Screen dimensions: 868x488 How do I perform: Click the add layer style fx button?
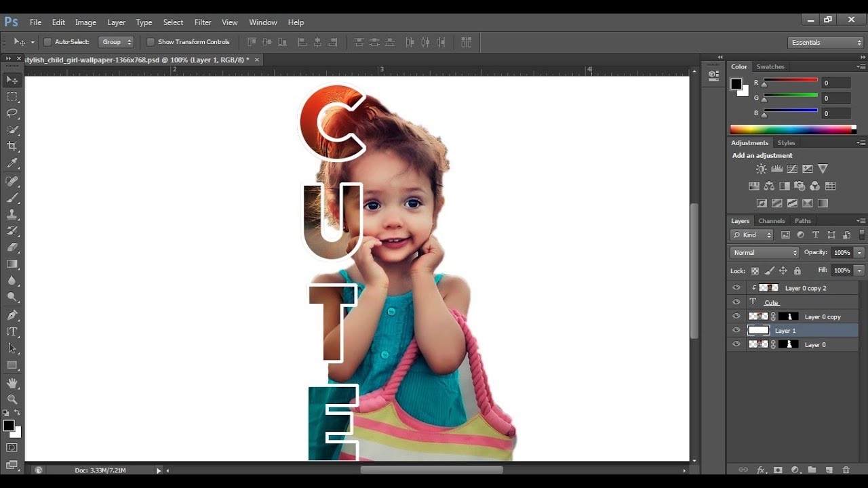click(x=761, y=470)
